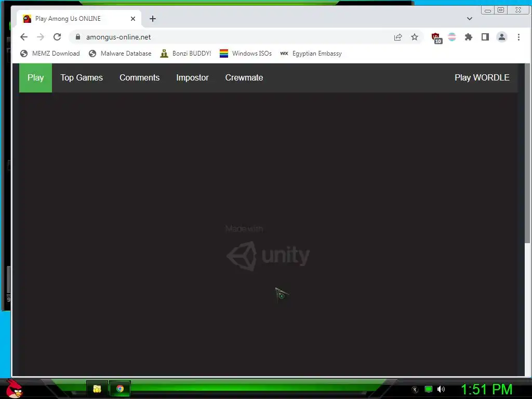
Task: Reload the Among Us page
Action: 57,37
